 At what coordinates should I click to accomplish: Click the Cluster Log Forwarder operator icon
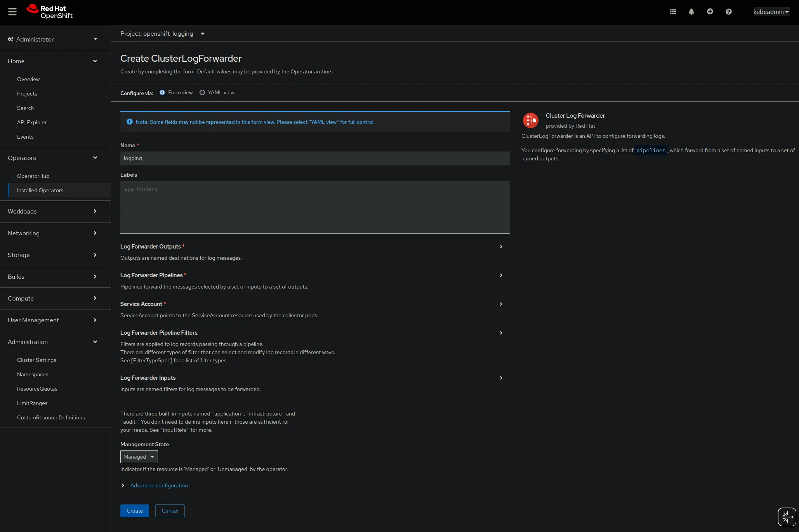click(x=530, y=120)
